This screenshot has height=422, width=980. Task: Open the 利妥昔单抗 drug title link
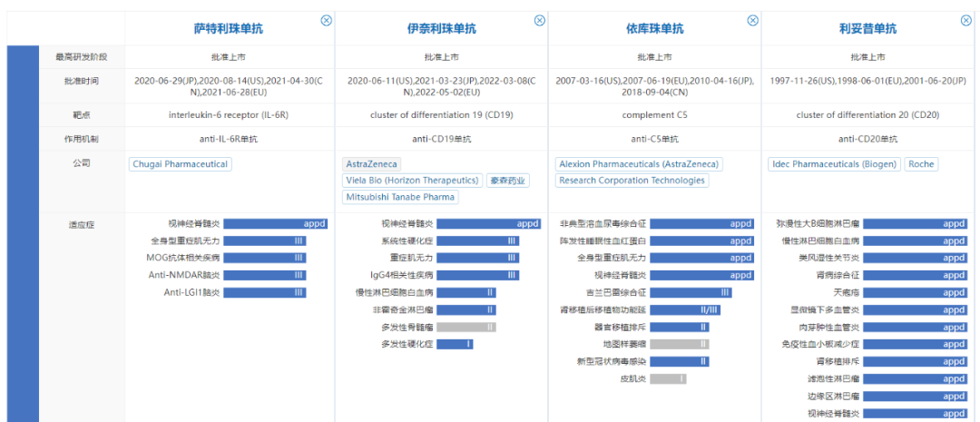867,29
